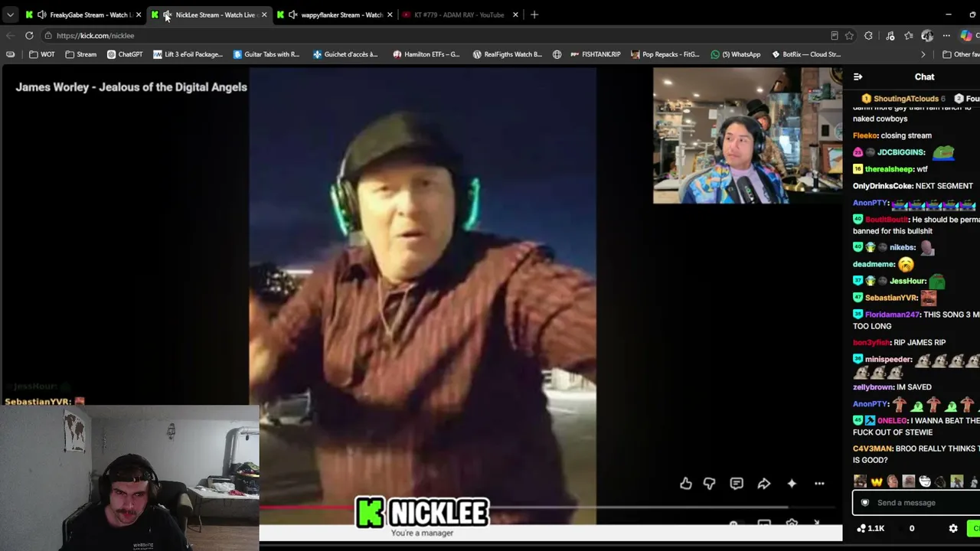This screenshot has height=551, width=980.
Task: Reload the page
Action: pyautogui.click(x=29, y=35)
